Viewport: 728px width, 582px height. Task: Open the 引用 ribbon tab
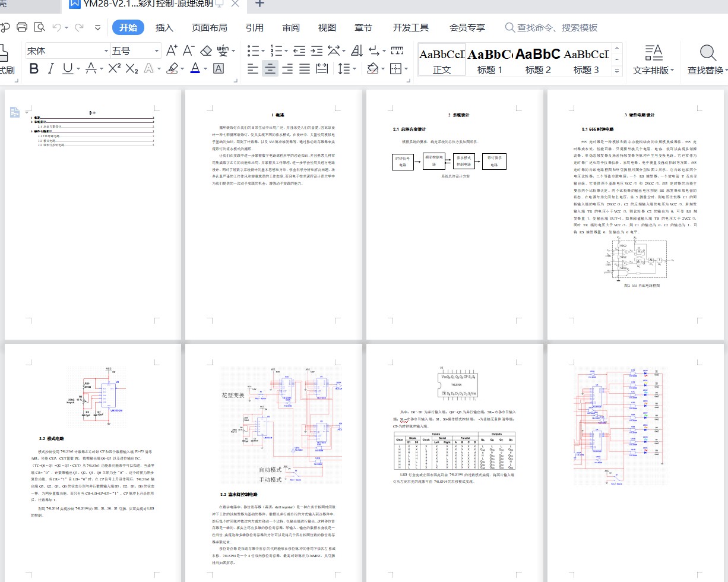click(x=255, y=27)
